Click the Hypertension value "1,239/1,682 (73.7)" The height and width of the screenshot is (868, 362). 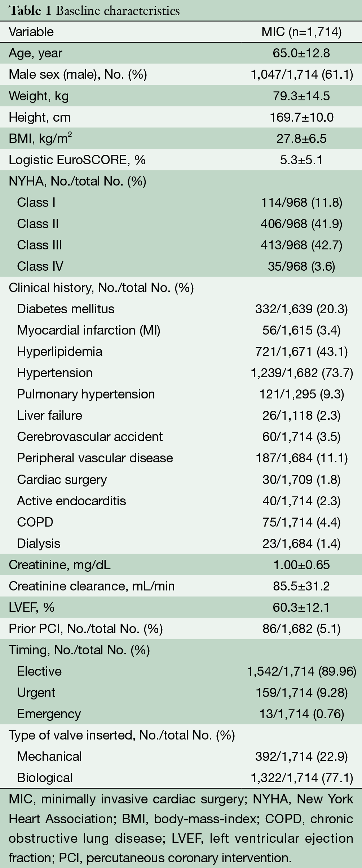pos(301,373)
